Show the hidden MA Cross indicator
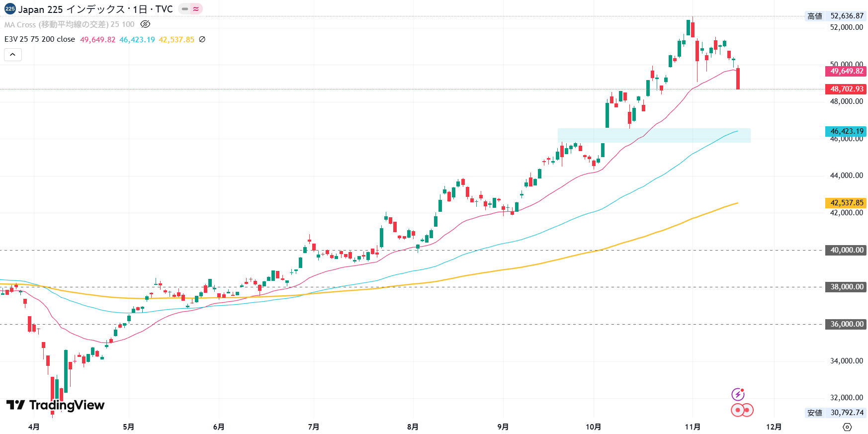Image resolution: width=868 pixels, height=434 pixels. (145, 24)
